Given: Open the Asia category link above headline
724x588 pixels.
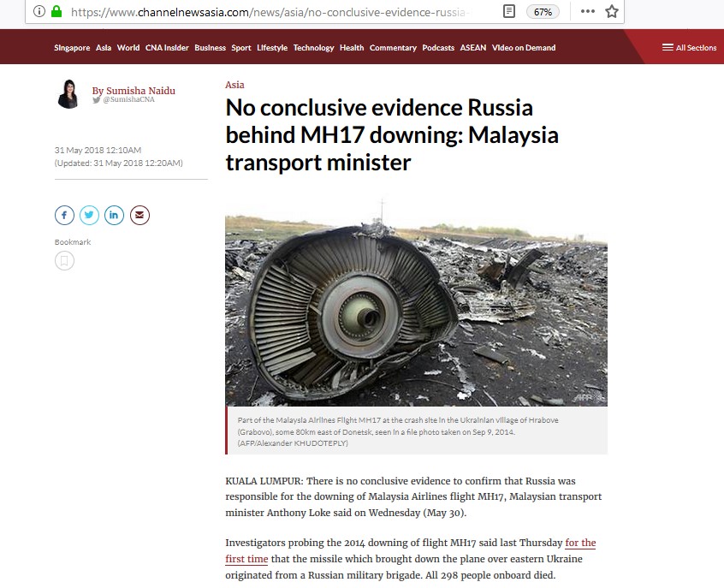Looking at the screenshot, I should pos(234,85).
